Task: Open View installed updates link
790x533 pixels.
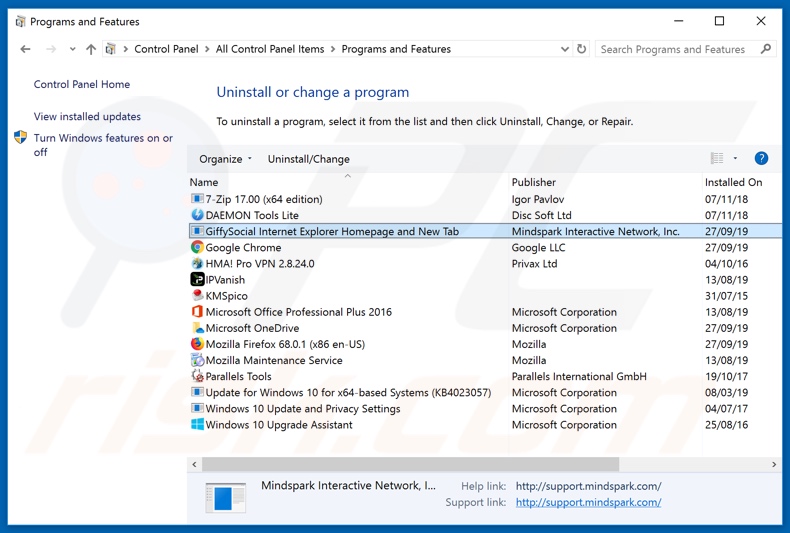Action: [87, 117]
